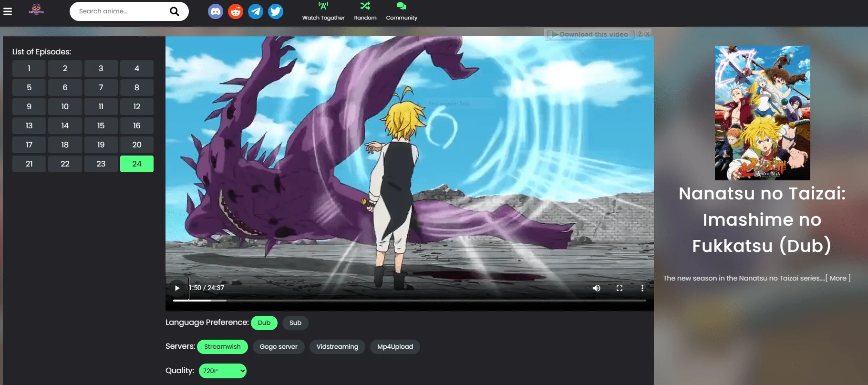868x385 pixels.
Task: Expand description with More link
Action: point(838,278)
